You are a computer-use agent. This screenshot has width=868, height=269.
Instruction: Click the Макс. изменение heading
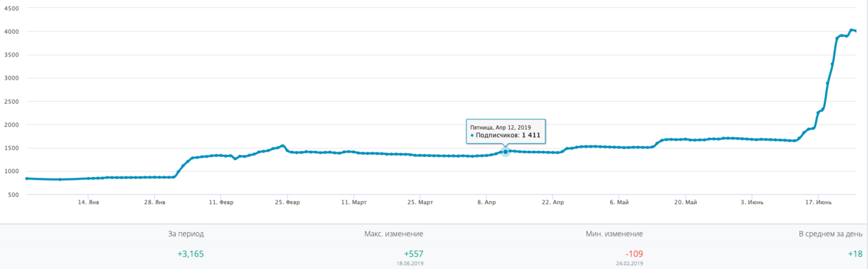point(394,233)
